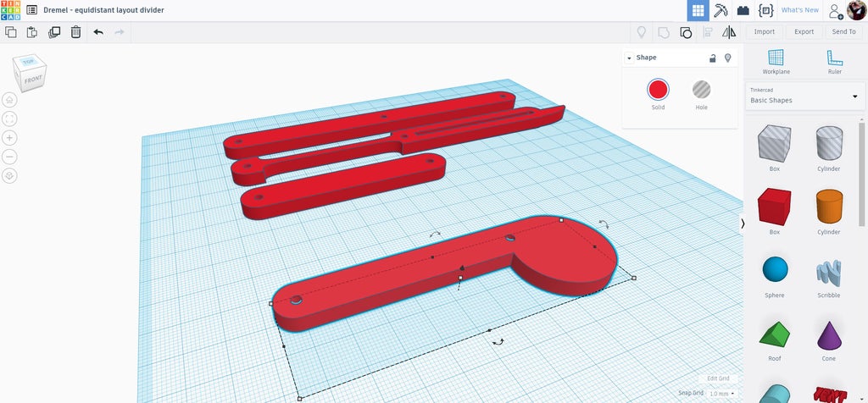
Task: Click the Mirror tool icon
Action: [729, 32]
